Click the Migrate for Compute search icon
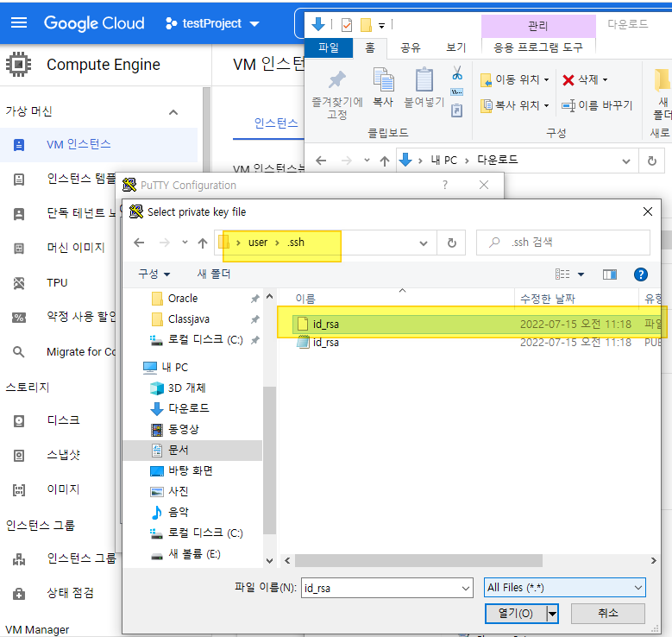This screenshot has height=637, width=672. (18, 352)
